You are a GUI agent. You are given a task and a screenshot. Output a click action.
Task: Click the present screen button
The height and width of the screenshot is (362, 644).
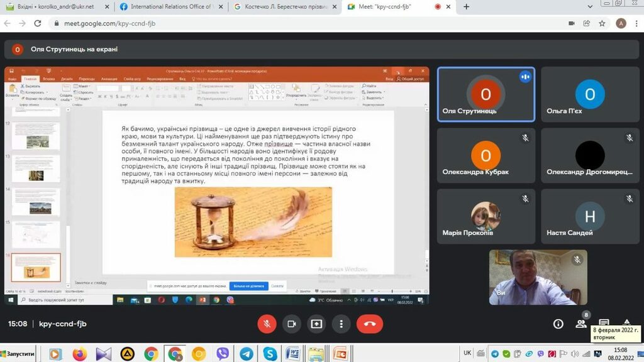(316, 324)
